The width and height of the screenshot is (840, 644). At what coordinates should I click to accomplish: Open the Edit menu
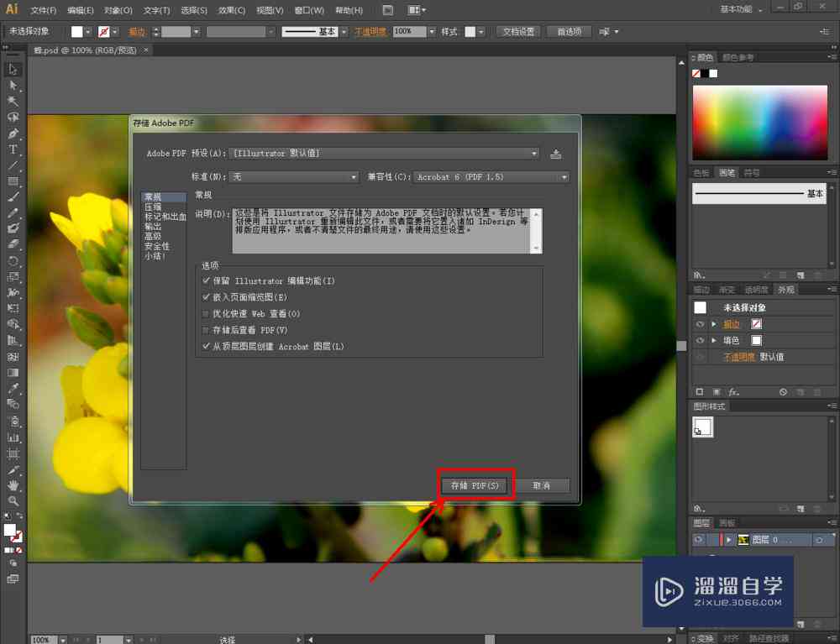81,10
